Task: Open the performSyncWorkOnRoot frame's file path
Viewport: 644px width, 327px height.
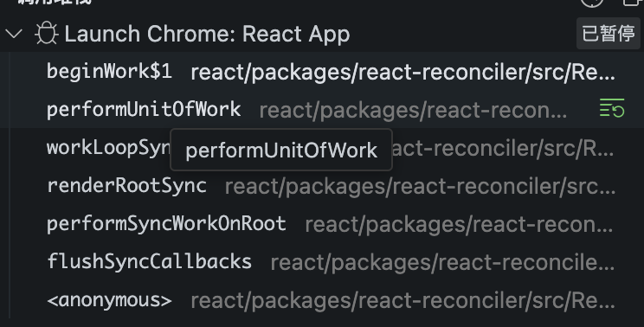Action: pos(459,224)
